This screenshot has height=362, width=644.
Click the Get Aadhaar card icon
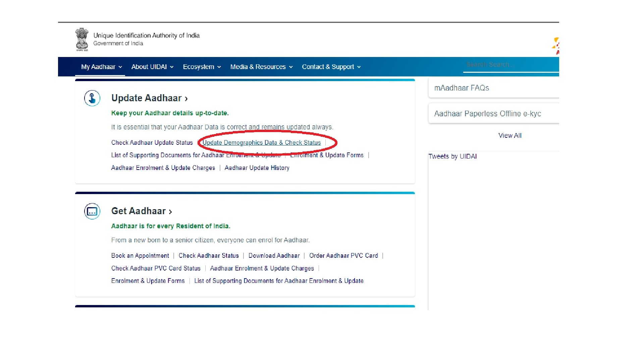pyautogui.click(x=92, y=212)
